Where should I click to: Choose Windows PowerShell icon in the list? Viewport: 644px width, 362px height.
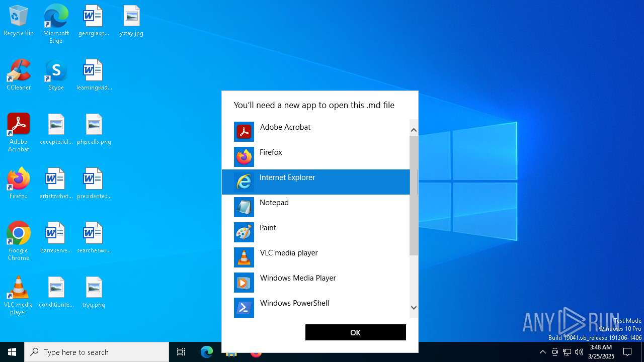[244, 308]
